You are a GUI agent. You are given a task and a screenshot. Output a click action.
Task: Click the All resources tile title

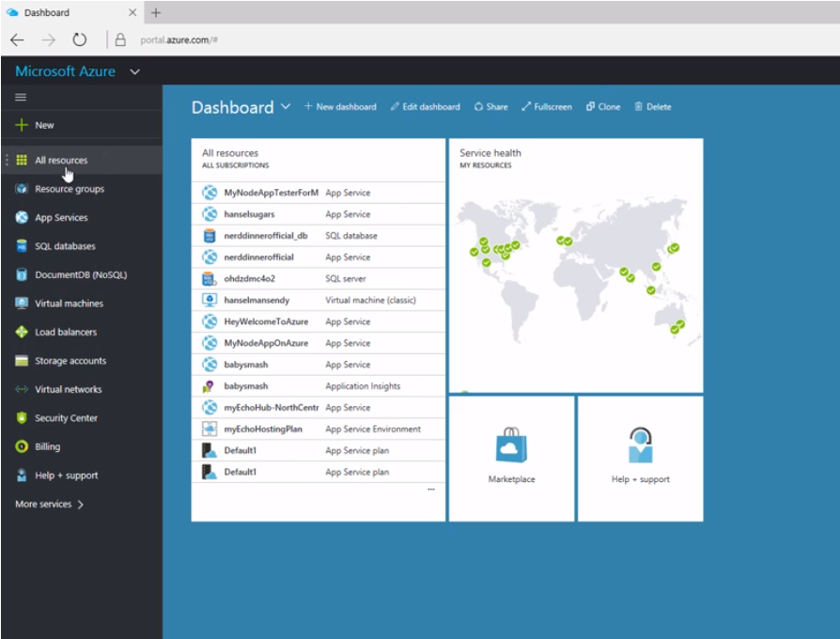(230, 152)
